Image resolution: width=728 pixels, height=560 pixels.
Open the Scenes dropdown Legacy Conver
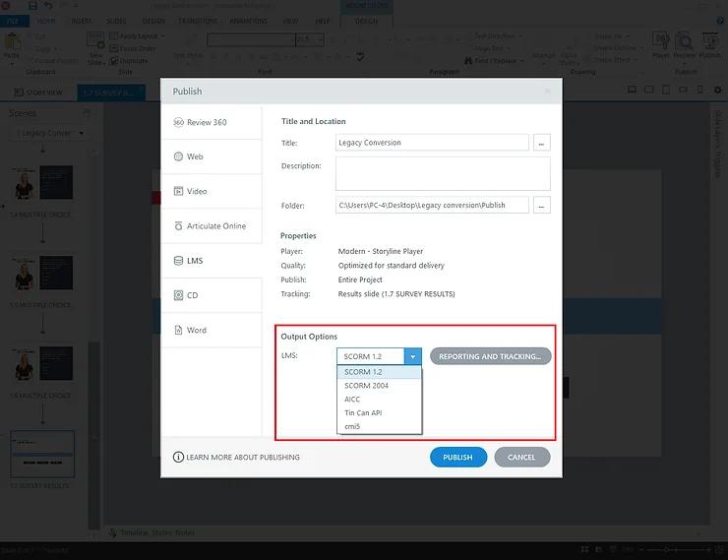(49, 133)
